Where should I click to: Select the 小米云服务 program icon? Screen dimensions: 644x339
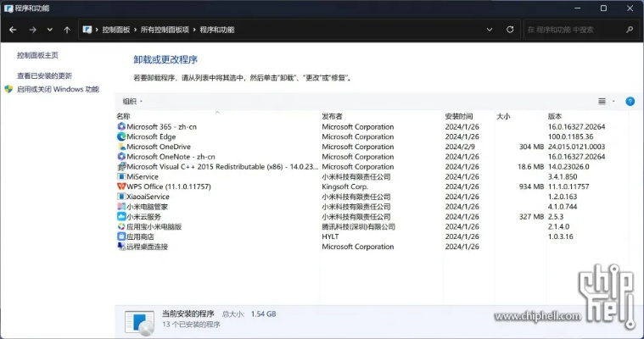pos(120,217)
